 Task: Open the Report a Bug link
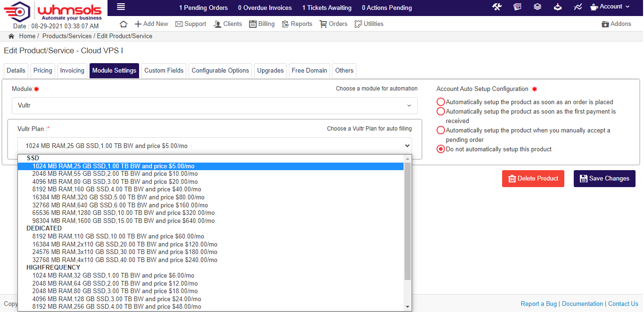[539, 304]
